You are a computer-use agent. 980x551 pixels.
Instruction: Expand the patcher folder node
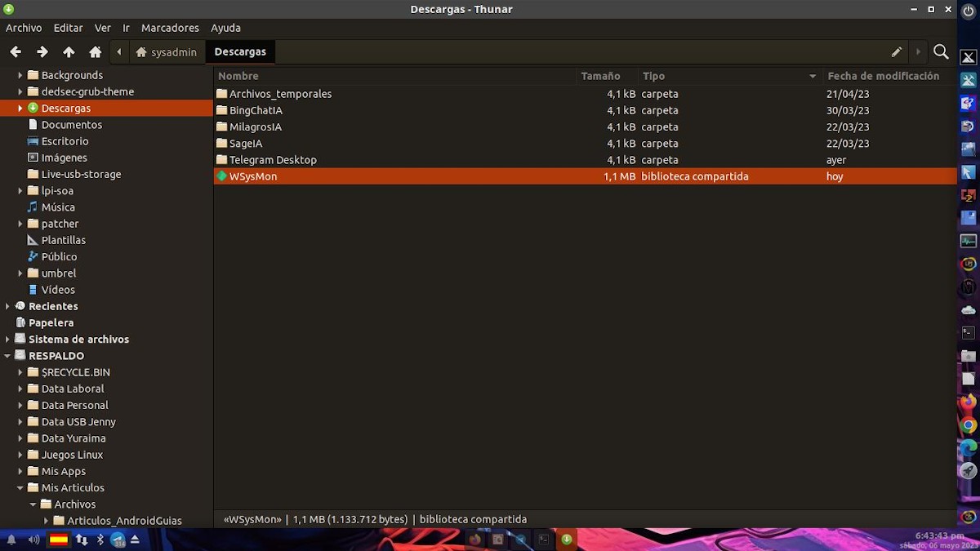click(20, 224)
